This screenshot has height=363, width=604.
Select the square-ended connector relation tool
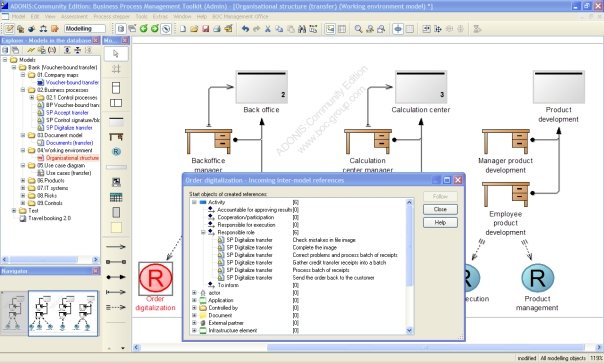(116, 262)
